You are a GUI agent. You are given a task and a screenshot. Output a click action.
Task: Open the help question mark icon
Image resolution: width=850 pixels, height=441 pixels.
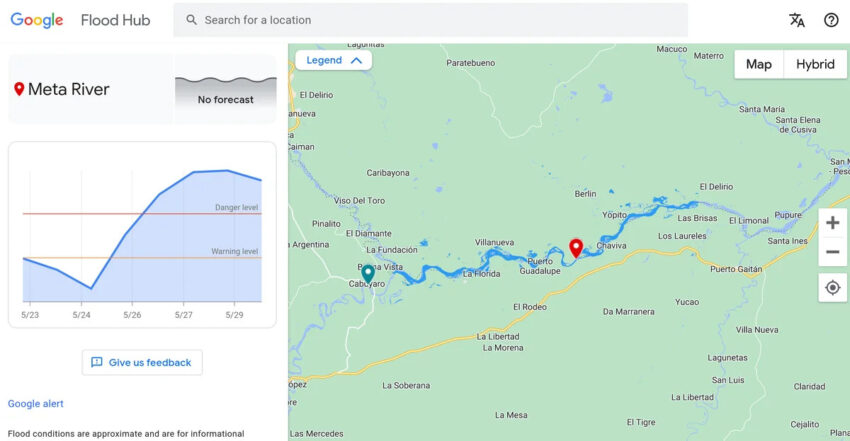click(831, 20)
